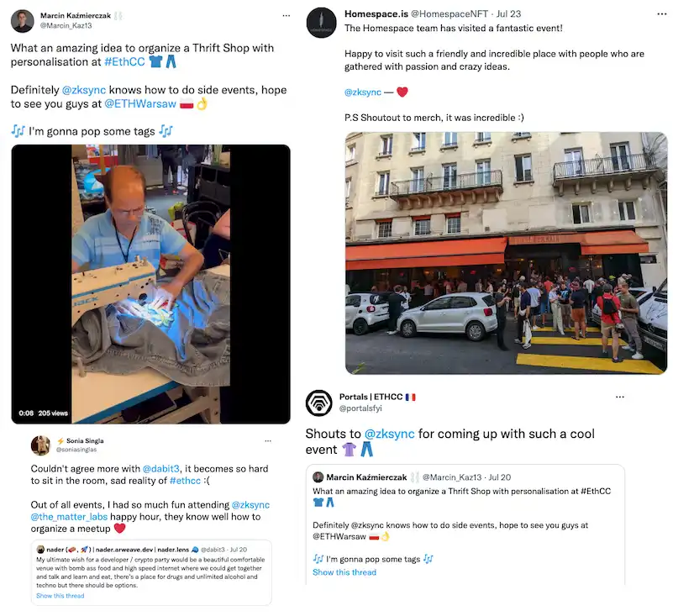This screenshot has width=673, height=616.
Task: Open the @the_matter_labs mention link
Action: [x=69, y=517]
